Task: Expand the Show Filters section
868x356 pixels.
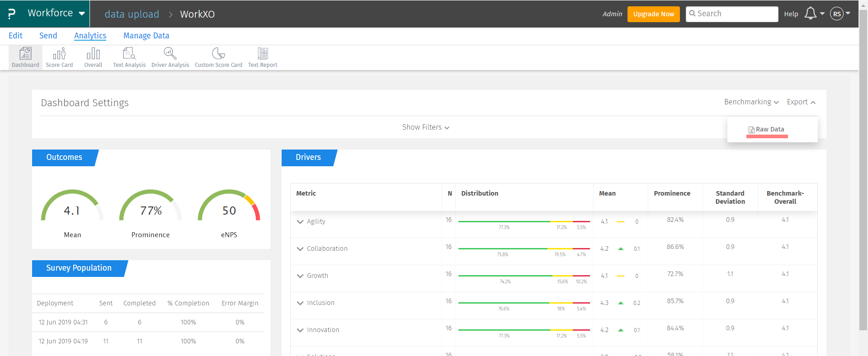Action: (425, 127)
